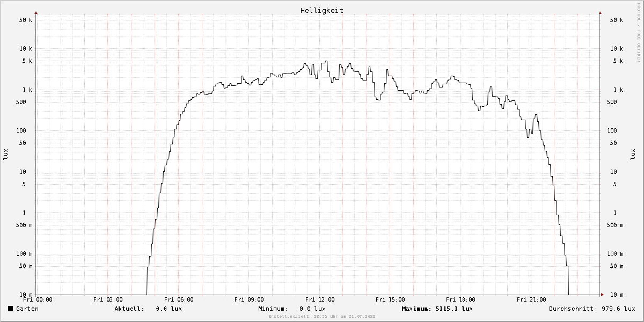
Task: Click the "Maximum:" label in legend
Action: (417, 309)
